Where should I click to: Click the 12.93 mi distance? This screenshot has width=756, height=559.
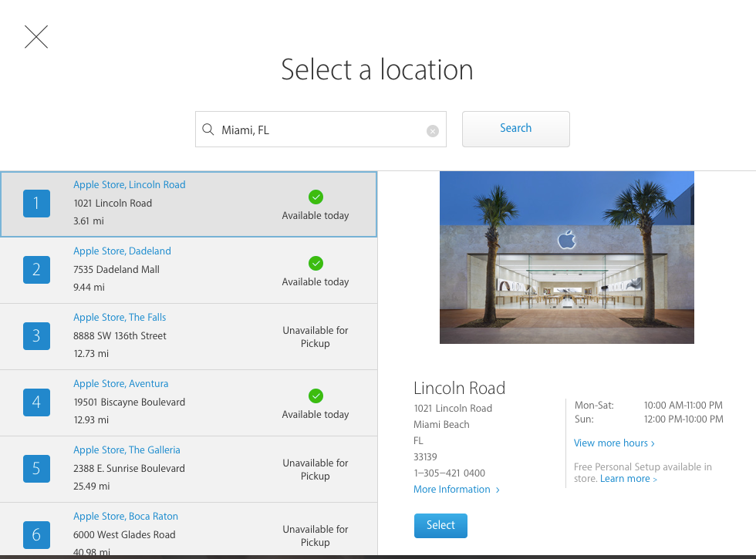[x=91, y=419]
